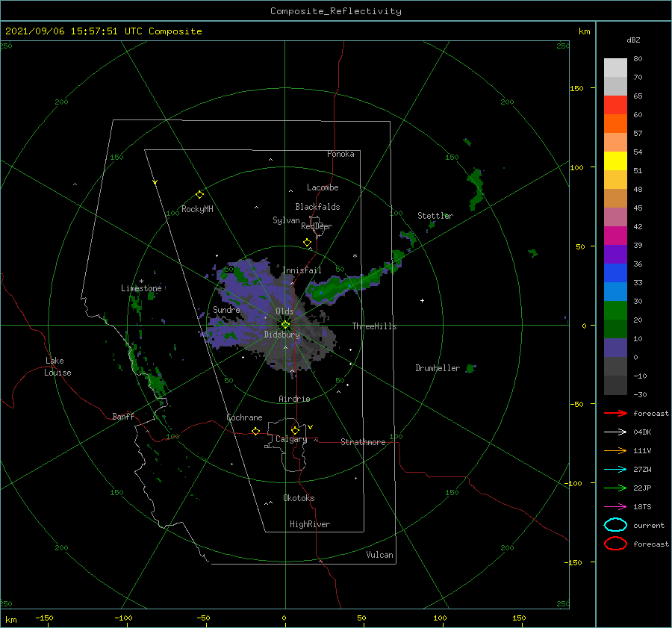The width and height of the screenshot is (672, 628).
Task: Click the magenta 18TS arrow icon
Action: (x=615, y=507)
